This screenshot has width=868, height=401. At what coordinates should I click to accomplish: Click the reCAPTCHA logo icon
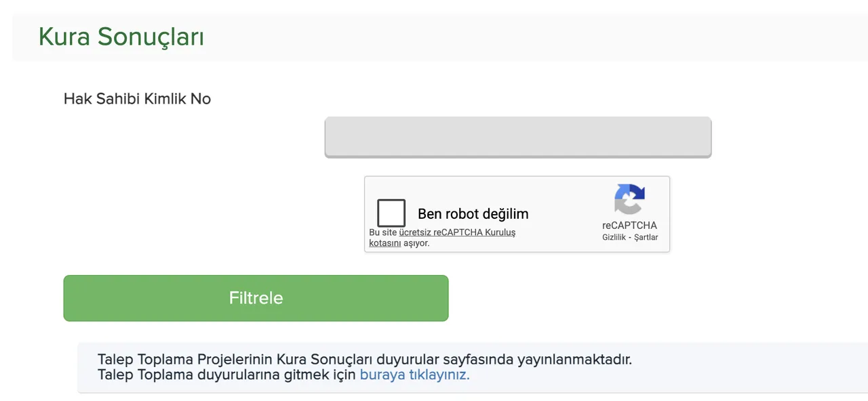629,200
